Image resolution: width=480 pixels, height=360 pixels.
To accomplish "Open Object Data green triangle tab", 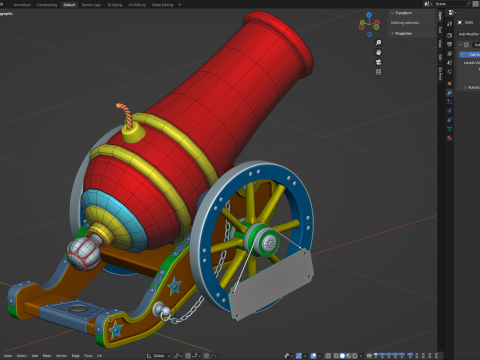I will [449, 129].
